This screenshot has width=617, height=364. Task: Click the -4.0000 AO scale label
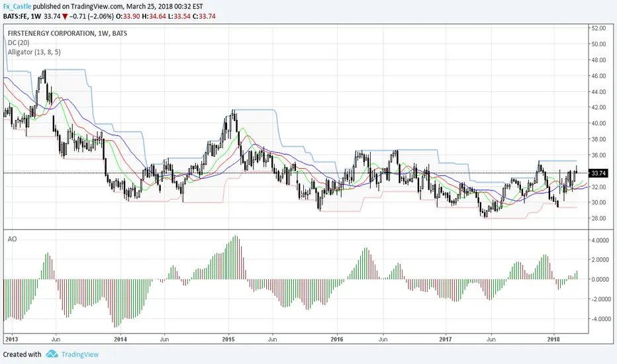click(x=600, y=319)
